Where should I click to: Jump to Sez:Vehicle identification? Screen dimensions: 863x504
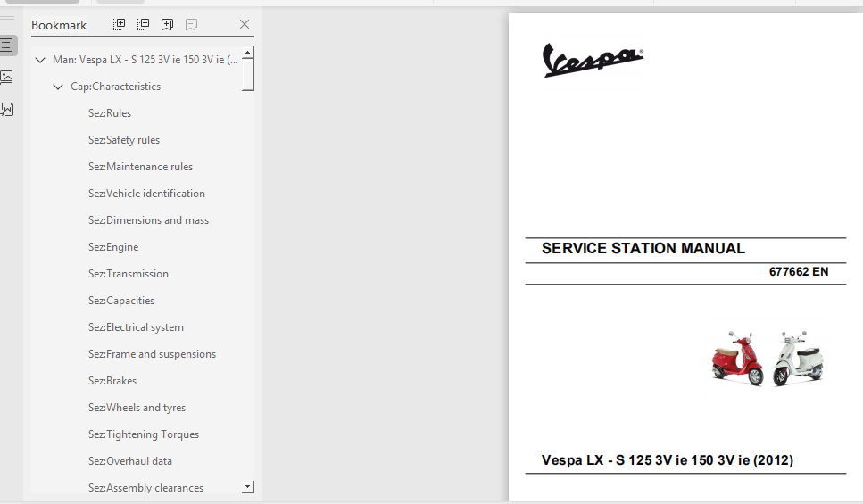[146, 194]
